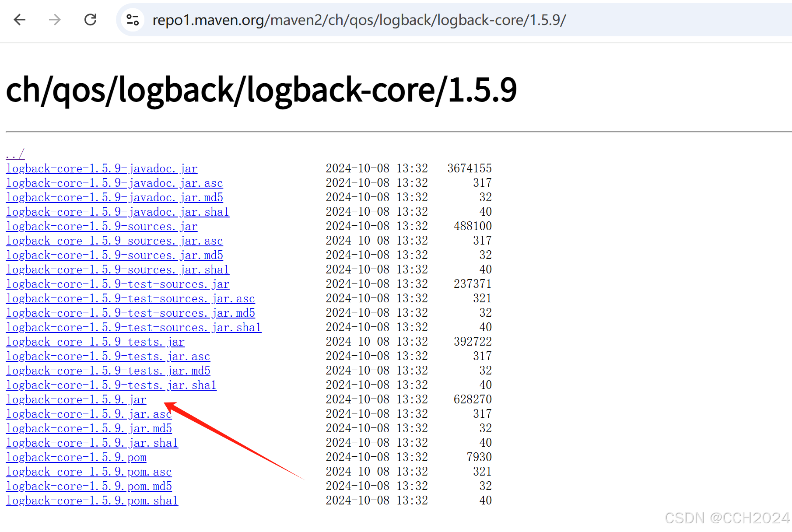This screenshot has width=792, height=532.
Task: Open logback-core-1.5.9-javadoc.jar.md5 checksum
Action: pyautogui.click(x=114, y=197)
